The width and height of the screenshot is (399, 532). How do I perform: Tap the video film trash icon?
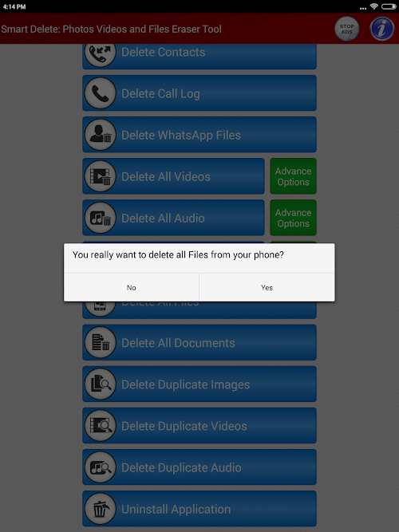click(x=101, y=176)
